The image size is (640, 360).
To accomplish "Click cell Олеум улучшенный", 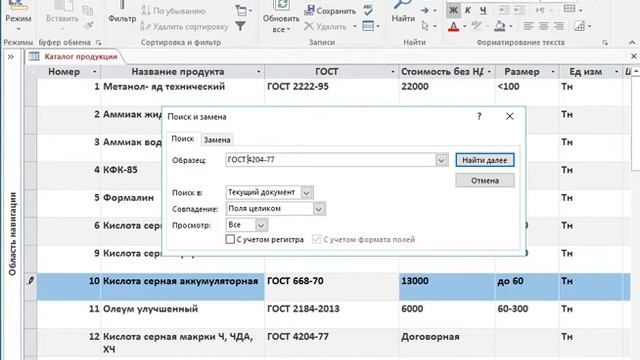I will click(182, 314).
